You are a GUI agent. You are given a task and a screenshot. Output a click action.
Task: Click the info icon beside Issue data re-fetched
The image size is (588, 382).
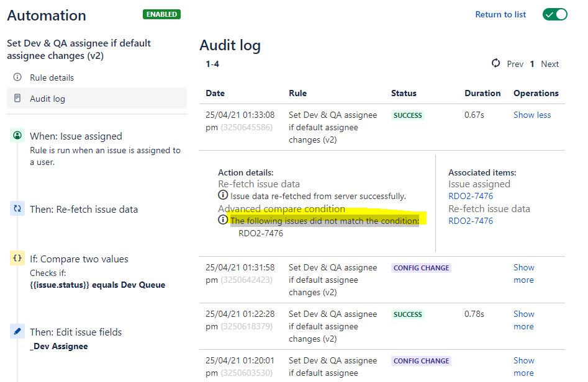coord(223,195)
